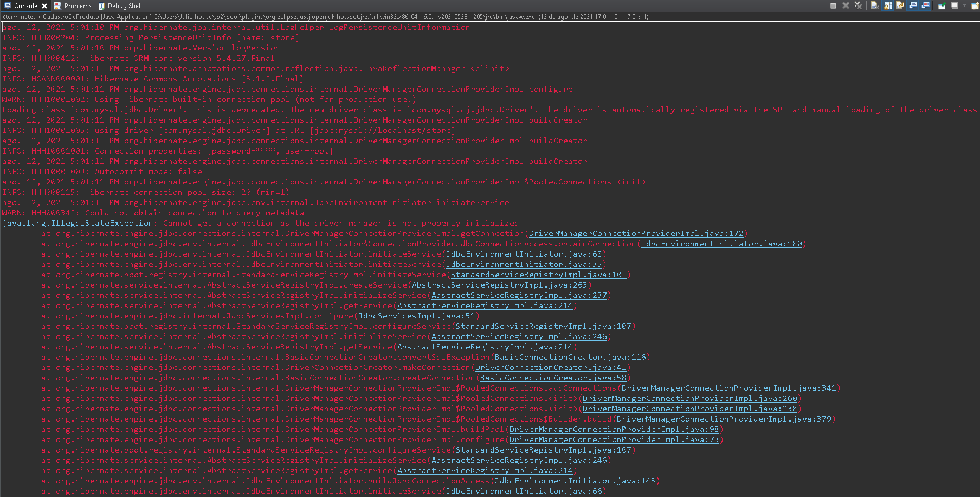Screen dimensions: 980x497
Task: Open JdbcEnvironmentInitiator.java:145 link
Action: 575,481
